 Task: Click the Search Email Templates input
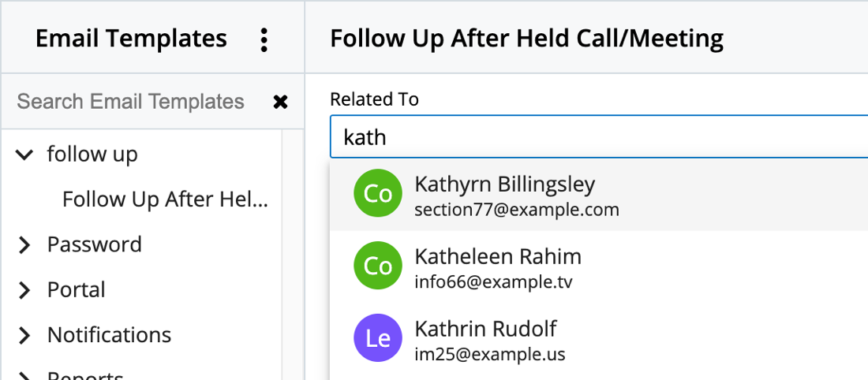[131, 102]
